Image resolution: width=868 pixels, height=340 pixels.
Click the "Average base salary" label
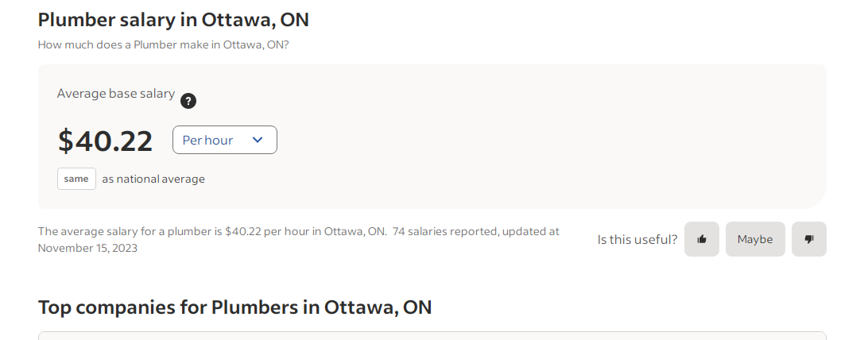116,94
